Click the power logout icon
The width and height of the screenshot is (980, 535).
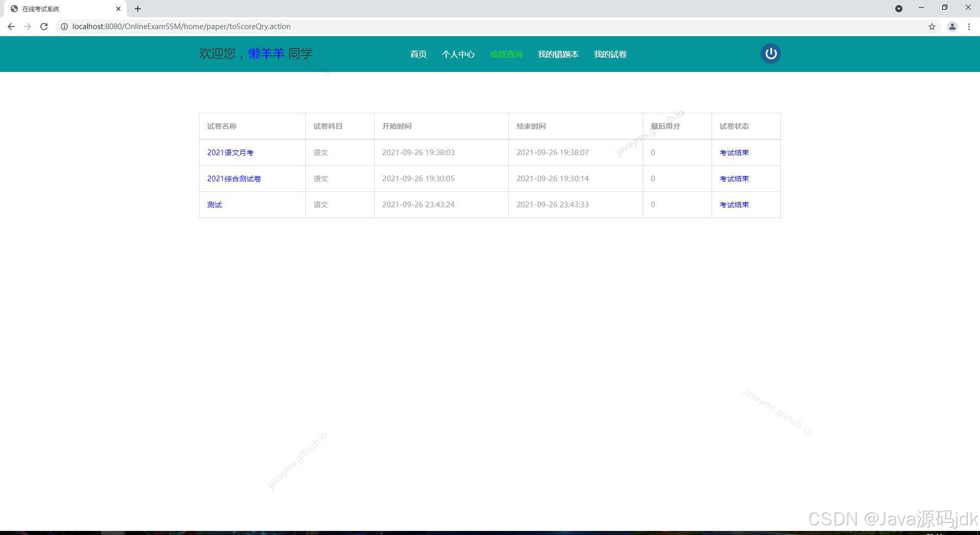point(770,54)
